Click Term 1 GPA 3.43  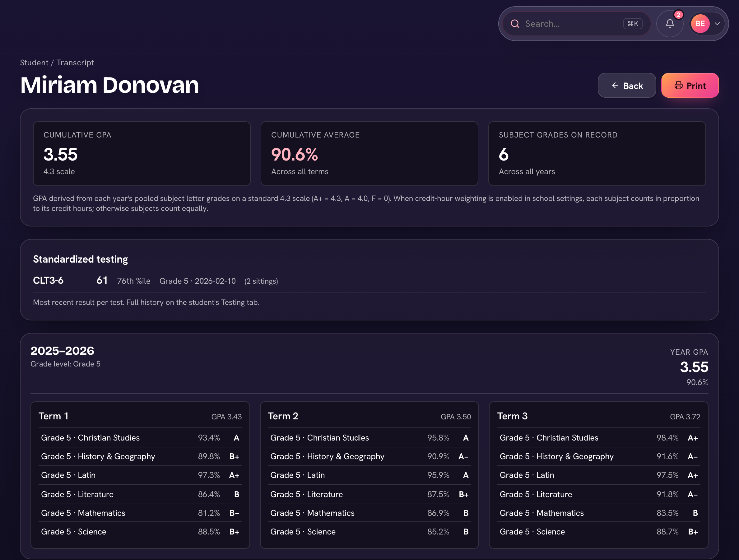[x=226, y=417]
